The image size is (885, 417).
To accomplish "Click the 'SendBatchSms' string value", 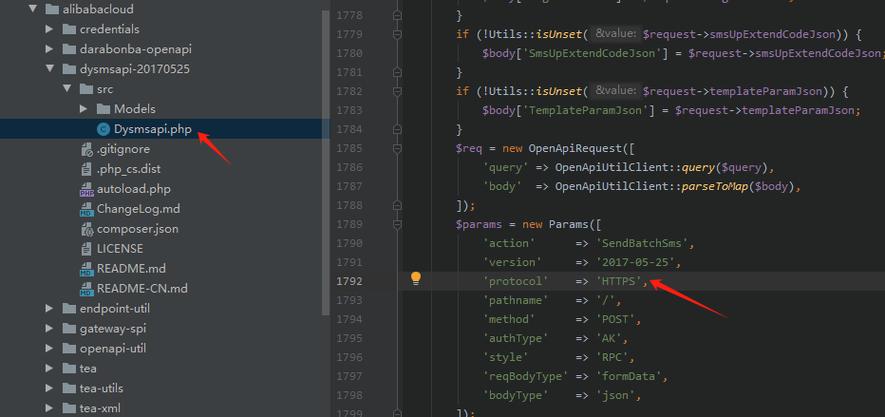I will pyautogui.click(x=644, y=243).
